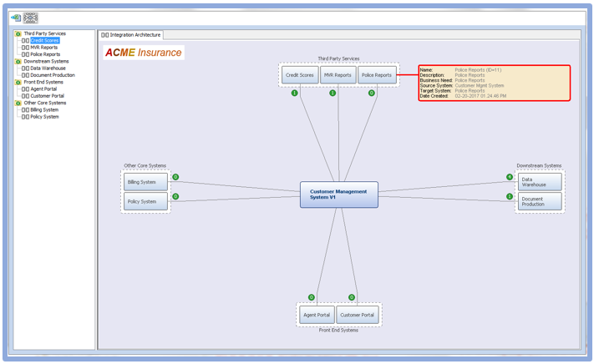Click the Document Production diagram node
Screen dimensions: 594x364
coord(540,201)
